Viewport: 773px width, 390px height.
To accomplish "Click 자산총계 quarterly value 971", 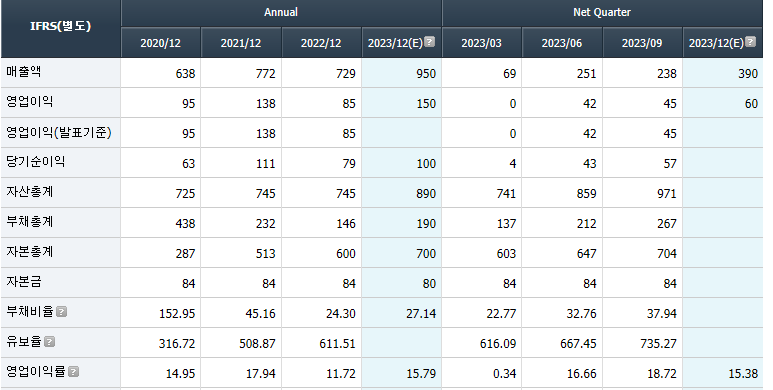I will click(667, 194).
